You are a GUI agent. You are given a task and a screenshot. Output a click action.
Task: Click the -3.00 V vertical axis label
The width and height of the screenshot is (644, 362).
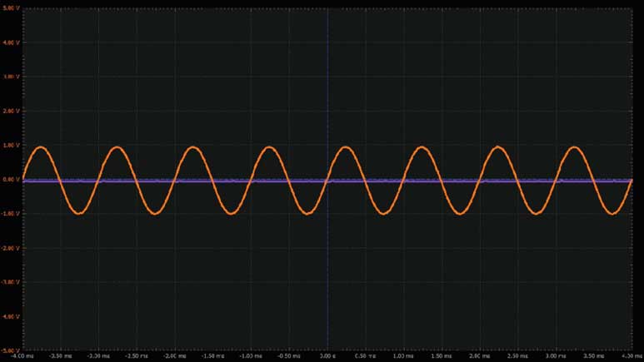point(9,282)
